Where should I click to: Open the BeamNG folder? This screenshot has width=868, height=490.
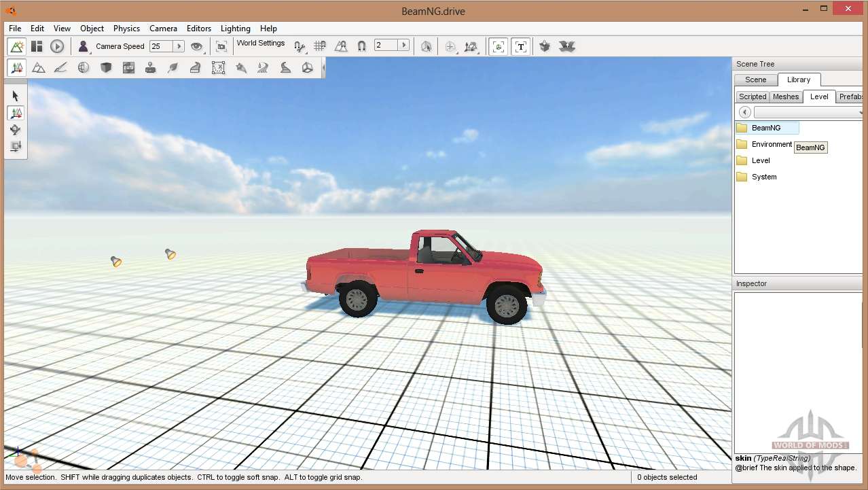(x=767, y=128)
